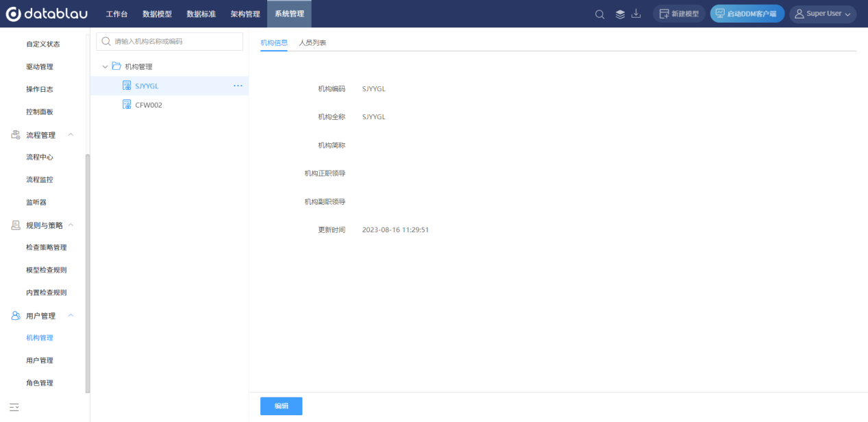Open 流程监控 in sidebar
This screenshot has width=868, height=422.
point(40,179)
